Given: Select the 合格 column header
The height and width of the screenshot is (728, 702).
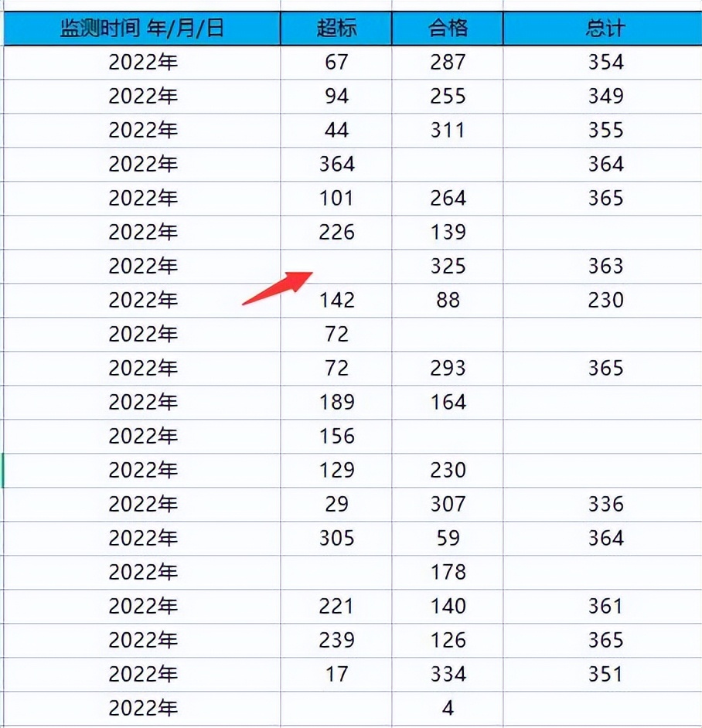Looking at the screenshot, I should click(x=448, y=29).
